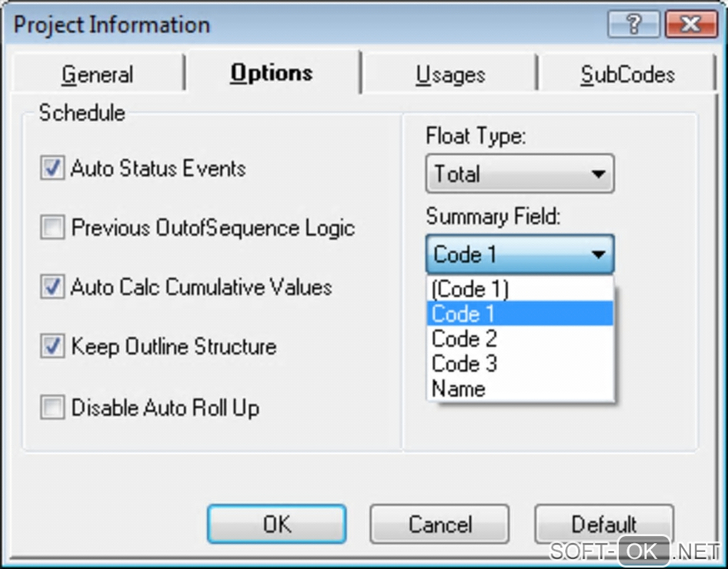This screenshot has height=569, width=728.
Task: Choose (Code 1) from the list
Action: [520, 288]
